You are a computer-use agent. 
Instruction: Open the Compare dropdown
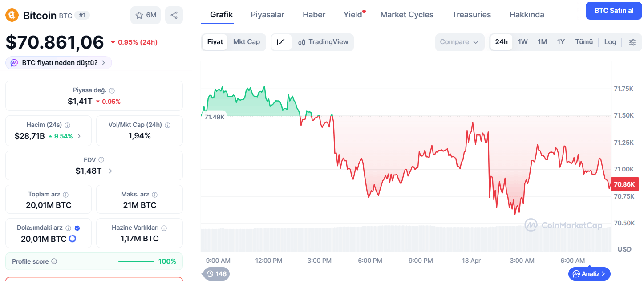point(459,42)
